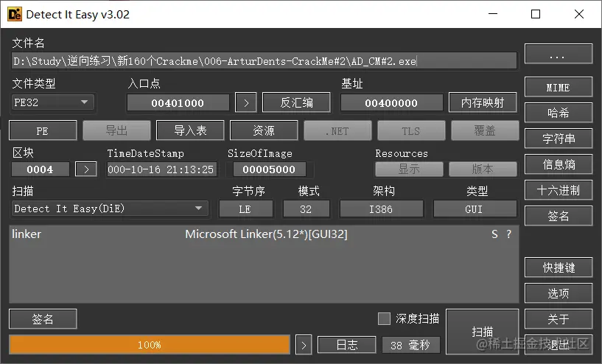Click the Resources 版本 button
The height and width of the screenshot is (364, 602).
coord(483,169)
